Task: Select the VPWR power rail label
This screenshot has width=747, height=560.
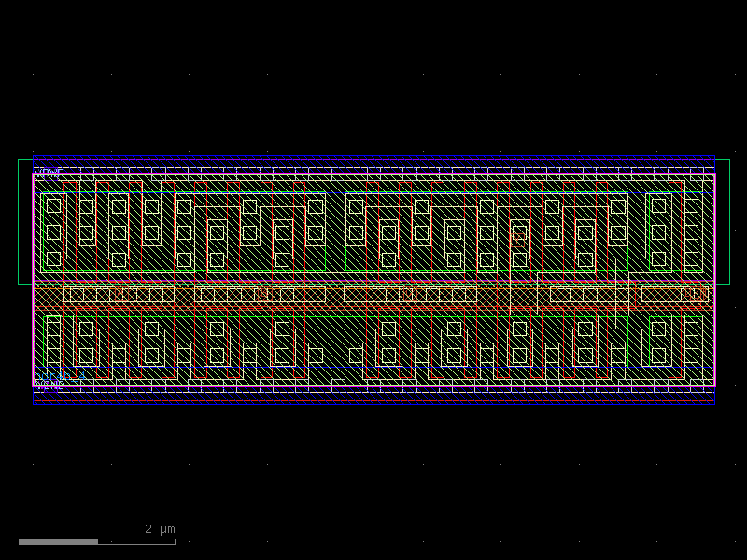Action: (x=45, y=172)
